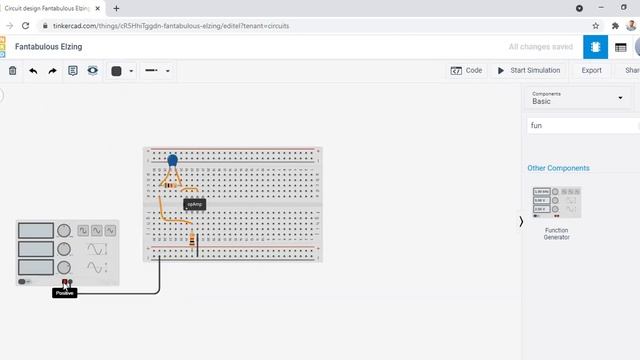Click the top knob of function generator
The width and height of the screenshot is (640, 360).
point(64,231)
